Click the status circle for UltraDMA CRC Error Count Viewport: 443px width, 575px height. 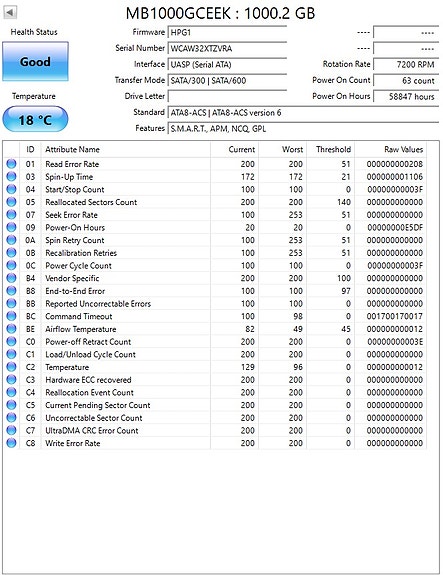(11, 431)
